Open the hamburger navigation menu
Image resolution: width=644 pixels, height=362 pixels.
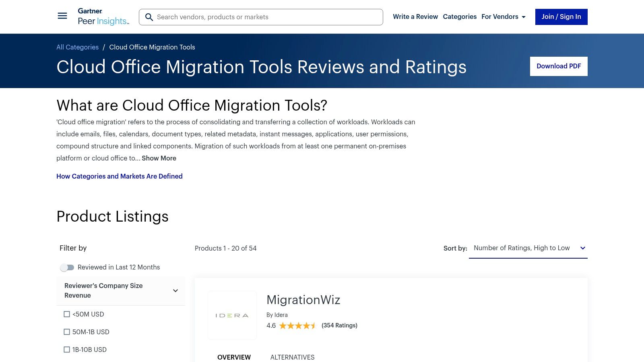[62, 16]
